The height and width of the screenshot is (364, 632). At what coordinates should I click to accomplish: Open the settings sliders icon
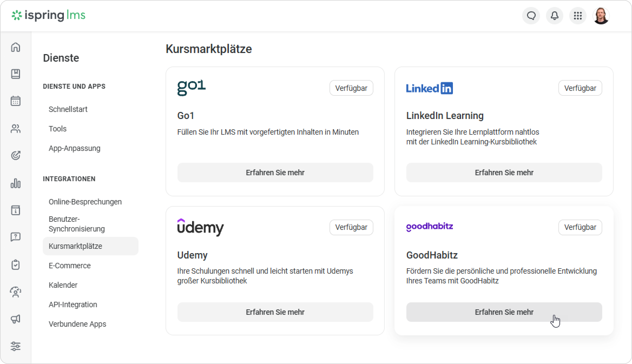coord(15,346)
